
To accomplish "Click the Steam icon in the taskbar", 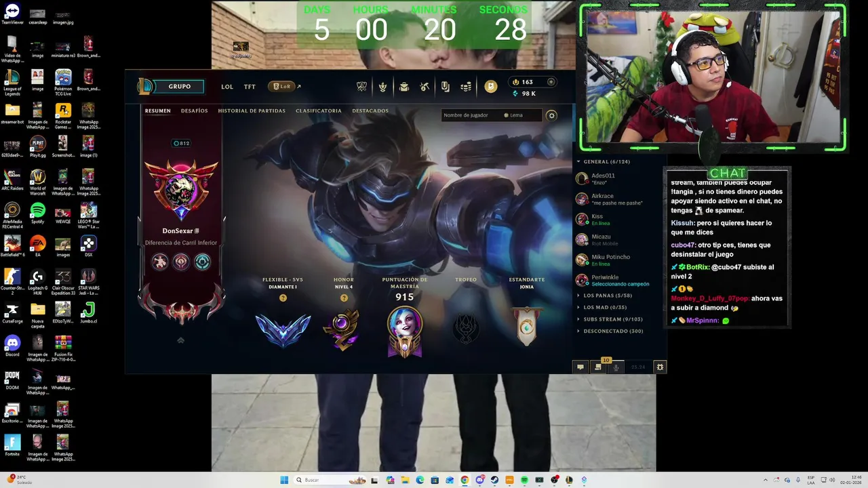I will [x=494, y=480].
